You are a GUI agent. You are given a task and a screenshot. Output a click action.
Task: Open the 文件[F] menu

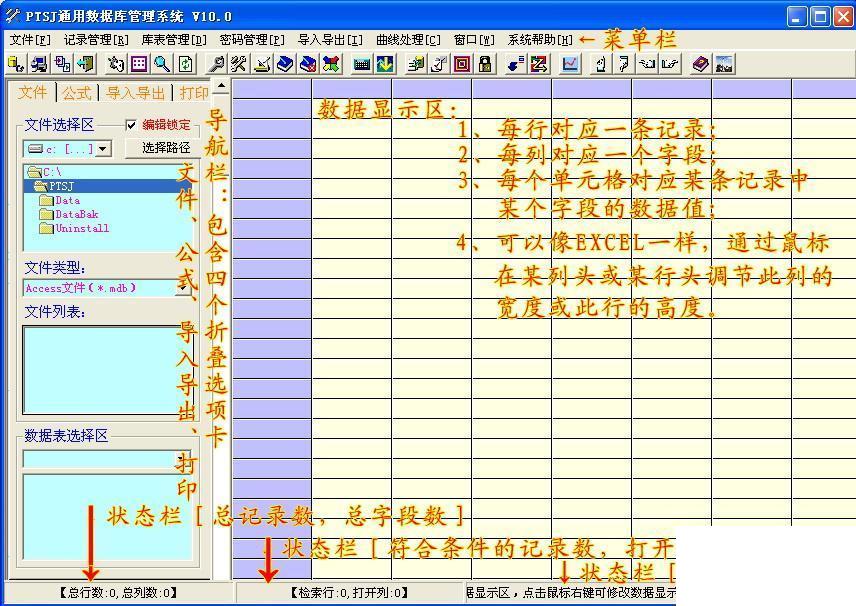point(30,40)
